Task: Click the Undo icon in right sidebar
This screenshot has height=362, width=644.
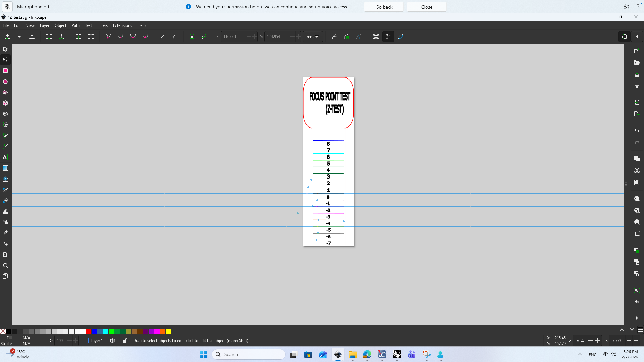Action: point(636,131)
